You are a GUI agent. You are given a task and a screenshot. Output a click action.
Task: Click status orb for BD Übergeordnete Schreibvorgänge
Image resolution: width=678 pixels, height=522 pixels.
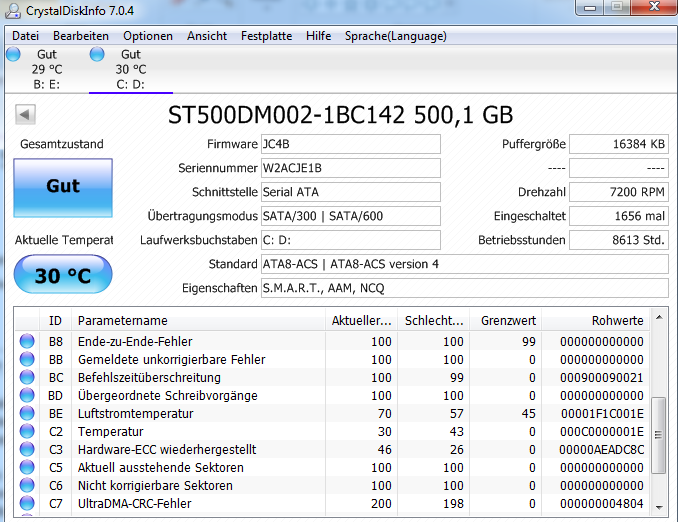point(27,395)
